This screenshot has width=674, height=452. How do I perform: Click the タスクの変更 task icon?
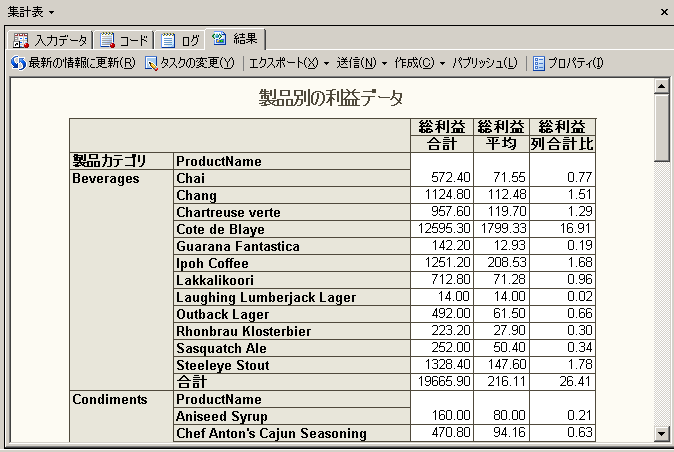point(151,63)
